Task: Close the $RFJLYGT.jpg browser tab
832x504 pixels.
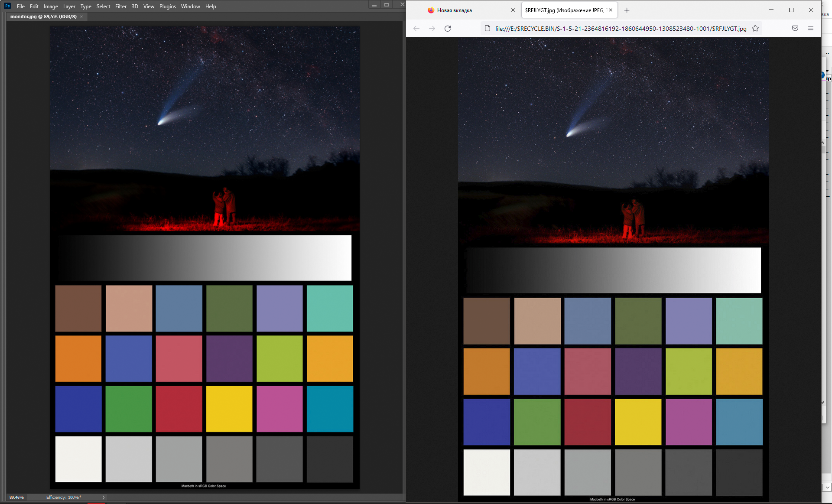Action: click(611, 10)
